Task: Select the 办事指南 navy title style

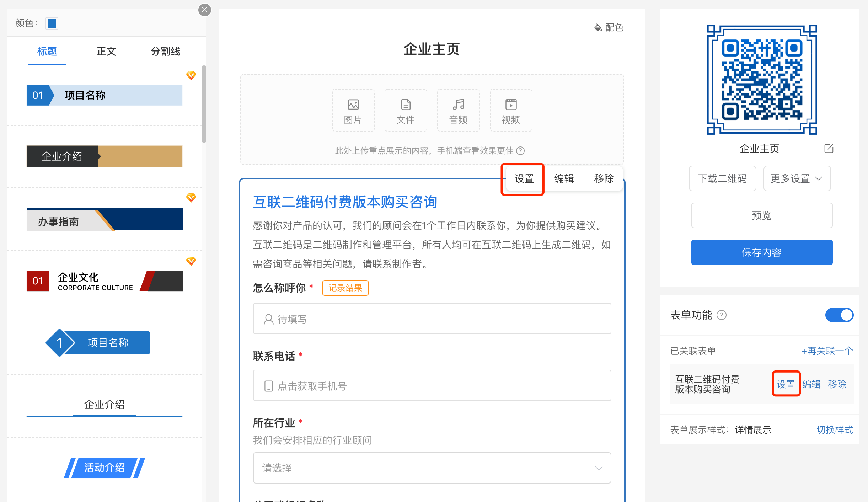Action: [105, 219]
